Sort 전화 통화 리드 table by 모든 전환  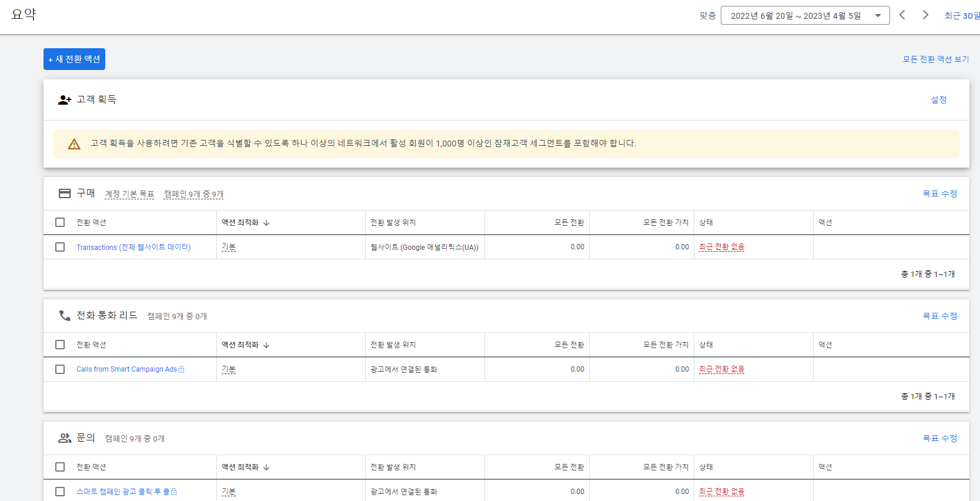pyautogui.click(x=569, y=345)
